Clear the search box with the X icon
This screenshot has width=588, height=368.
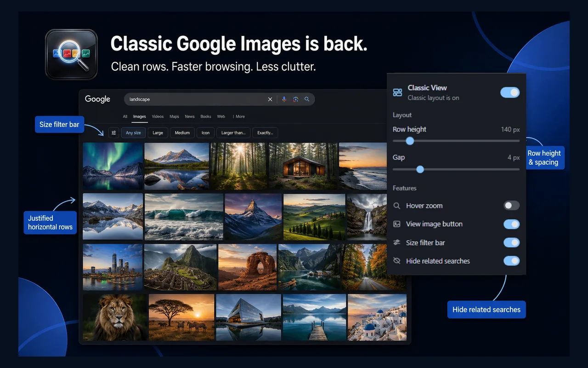pos(270,99)
